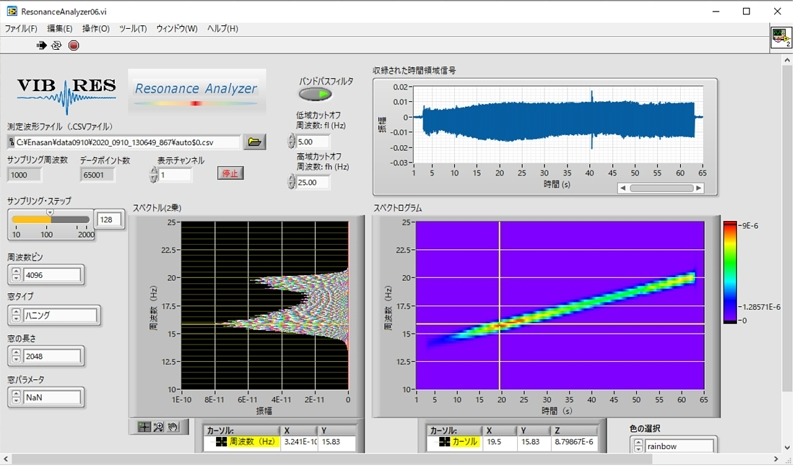Click the rainbow color ramp scale

pyautogui.click(x=730, y=272)
